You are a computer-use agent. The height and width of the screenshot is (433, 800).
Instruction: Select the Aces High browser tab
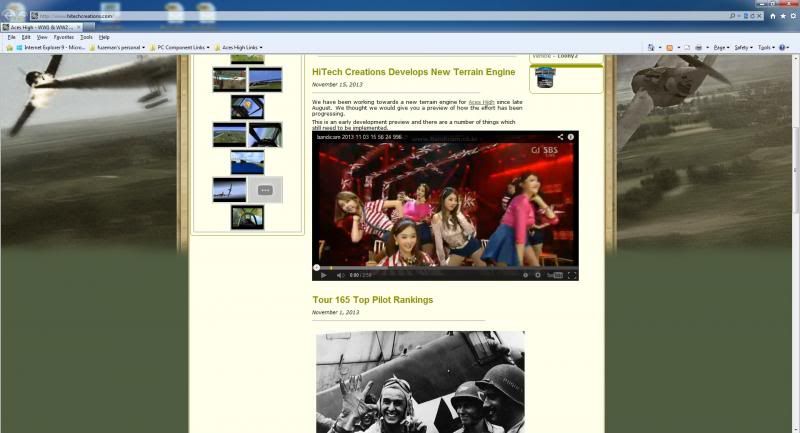point(42,27)
